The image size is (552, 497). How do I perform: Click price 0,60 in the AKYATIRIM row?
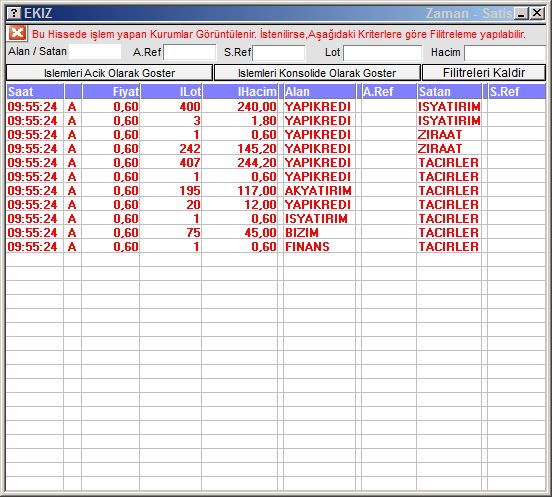pos(126,191)
